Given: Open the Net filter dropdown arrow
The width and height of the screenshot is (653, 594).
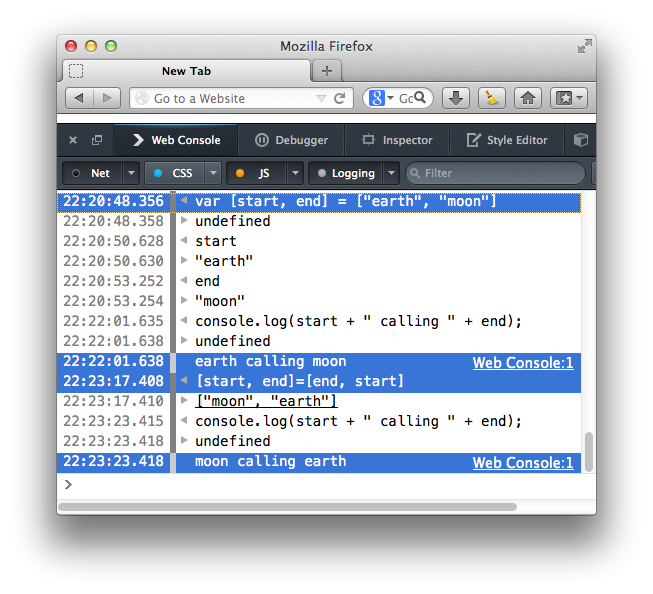Looking at the screenshot, I should pyautogui.click(x=132, y=173).
